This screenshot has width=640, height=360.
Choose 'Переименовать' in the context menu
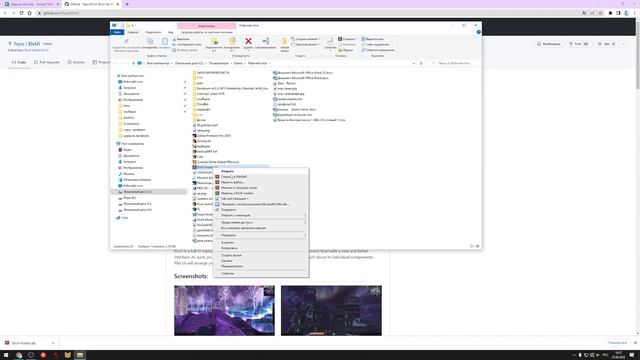[261, 266]
